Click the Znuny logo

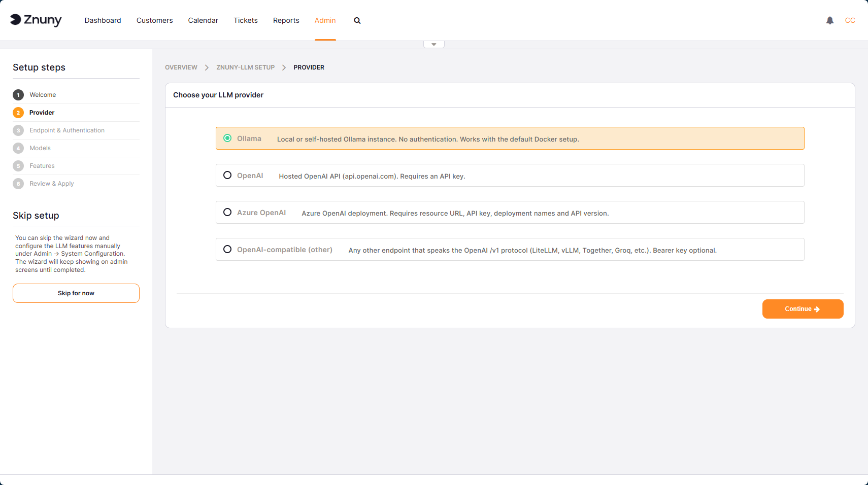tap(36, 20)
